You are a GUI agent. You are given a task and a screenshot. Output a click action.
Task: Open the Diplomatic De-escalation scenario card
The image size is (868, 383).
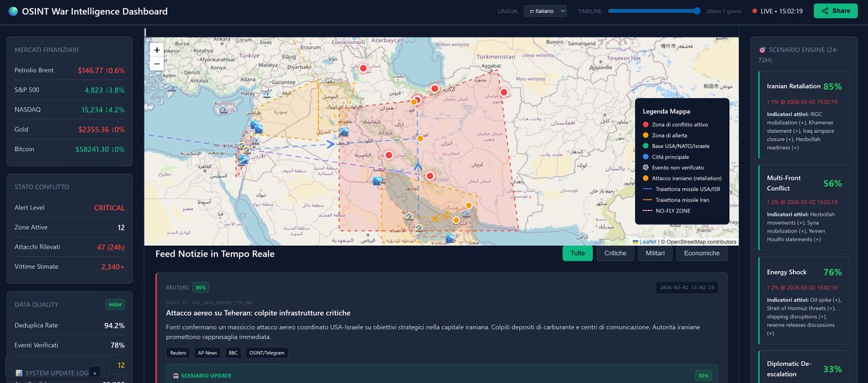[x=804, y=369]
